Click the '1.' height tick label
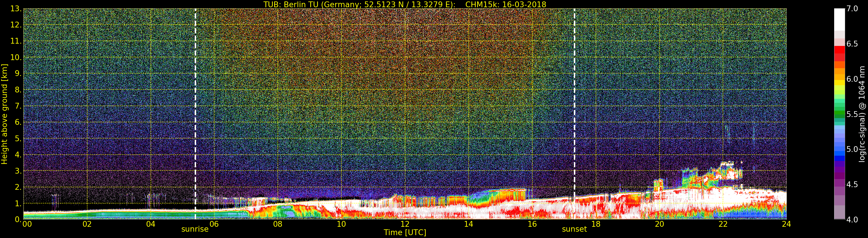 [18, 203]
